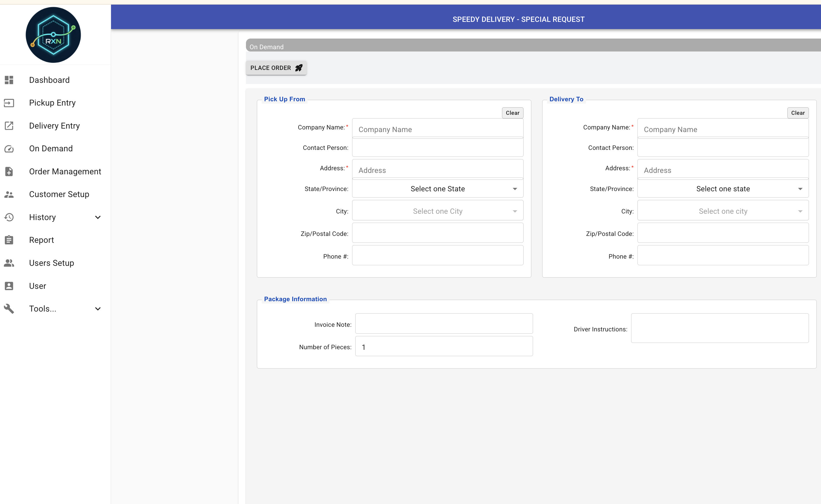Screen dimensions: 821x504
Task: Open the Pickup Entry page
Action: coord(55,103)
